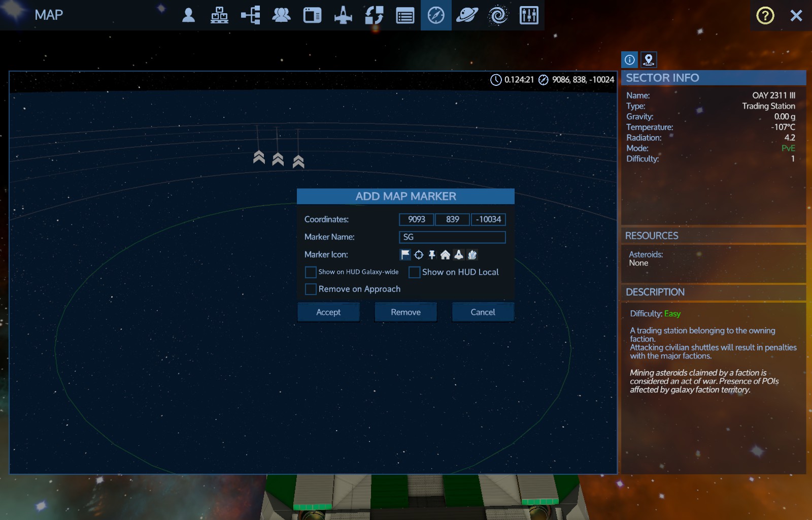Viewport: 812px width, 520px height.
Task: Enable Show on HUD Galaxy-wide checkbox
Action: tap(311, 273)
